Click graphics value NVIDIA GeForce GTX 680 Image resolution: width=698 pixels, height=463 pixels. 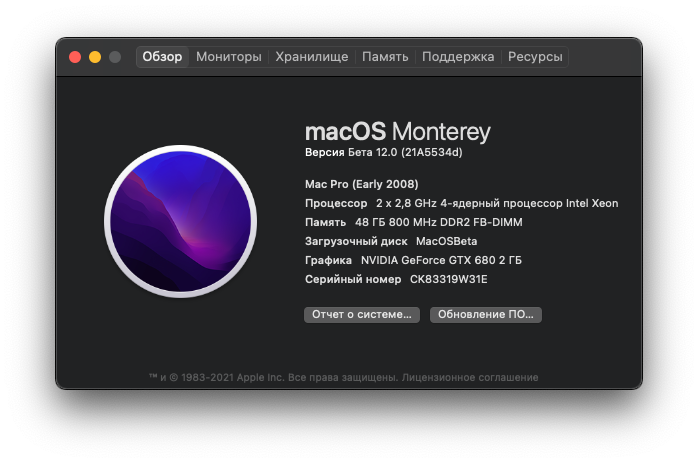[x=441, y=260]
